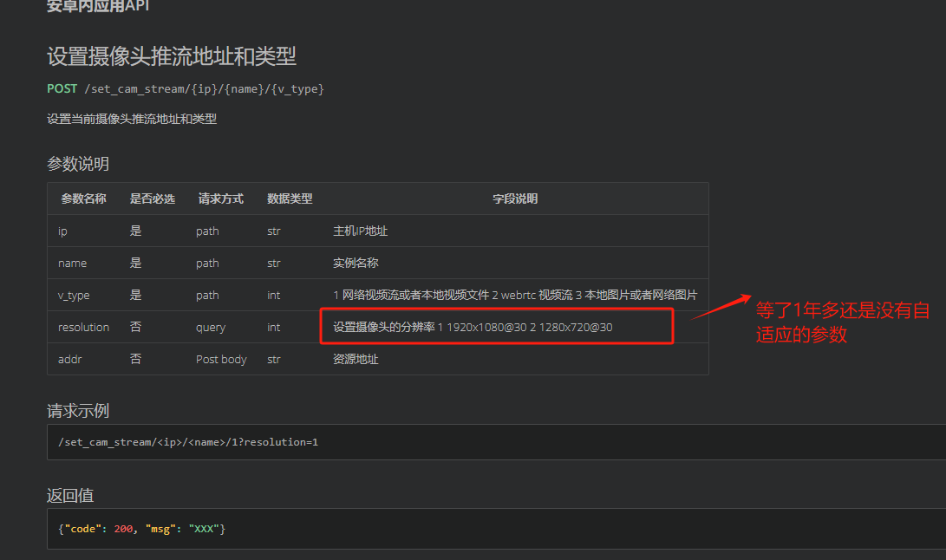
Task: Click the green POST method badge
Action: pyautogui.click(x=62, y=88)
